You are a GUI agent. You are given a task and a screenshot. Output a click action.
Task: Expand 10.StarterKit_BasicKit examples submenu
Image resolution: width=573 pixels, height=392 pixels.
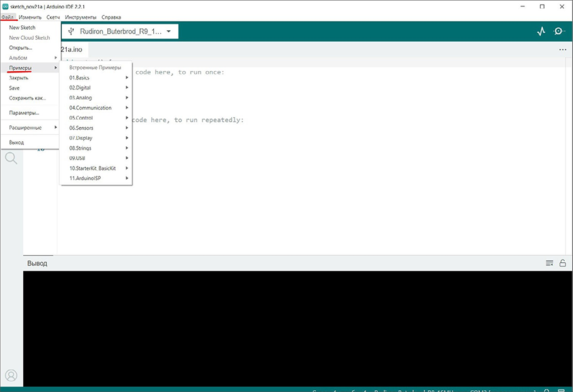(x=96, y=168)
